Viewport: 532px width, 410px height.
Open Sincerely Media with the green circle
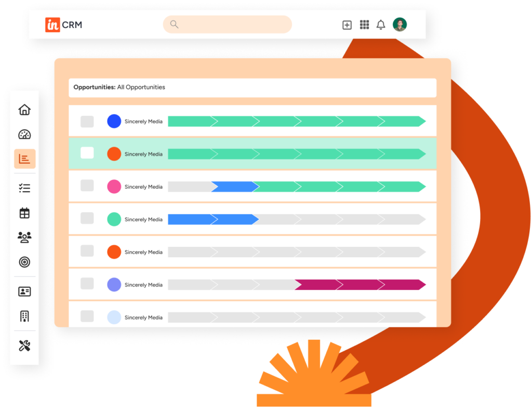pos(143,220)
